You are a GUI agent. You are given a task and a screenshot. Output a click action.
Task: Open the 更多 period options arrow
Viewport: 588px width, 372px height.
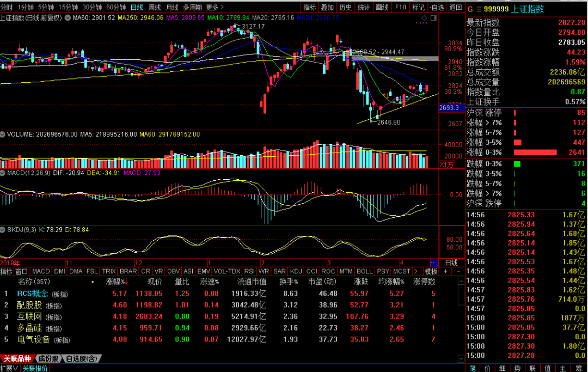[215, 7]
